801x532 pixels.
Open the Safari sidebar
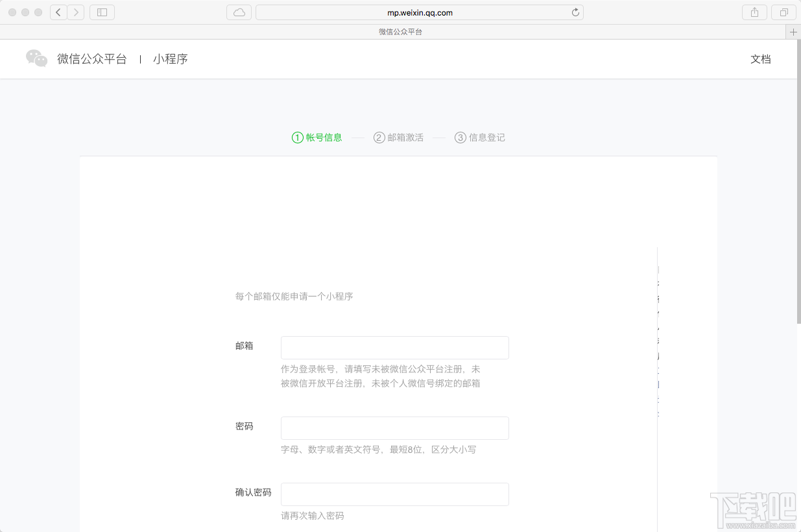pos(102,12)
